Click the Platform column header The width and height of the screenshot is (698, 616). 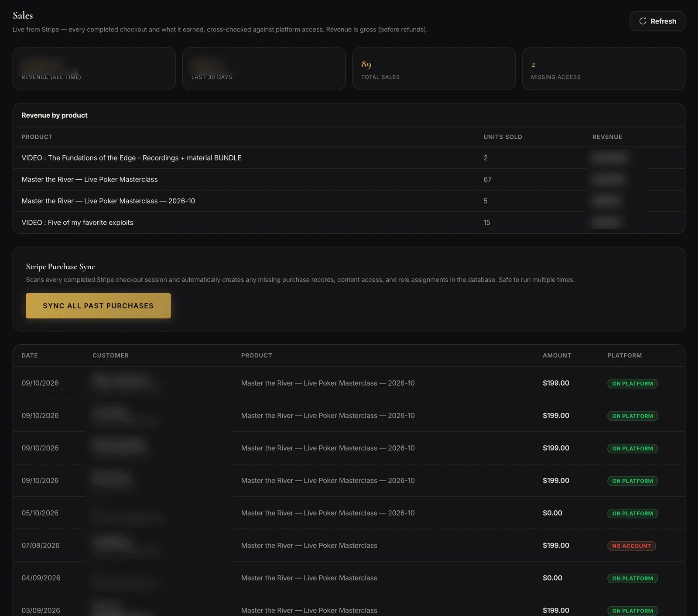tap(625, 356)
